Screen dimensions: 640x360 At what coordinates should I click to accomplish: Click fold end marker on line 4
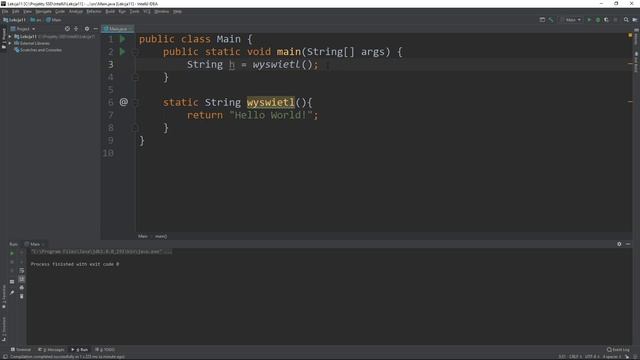tap(135, 78)
